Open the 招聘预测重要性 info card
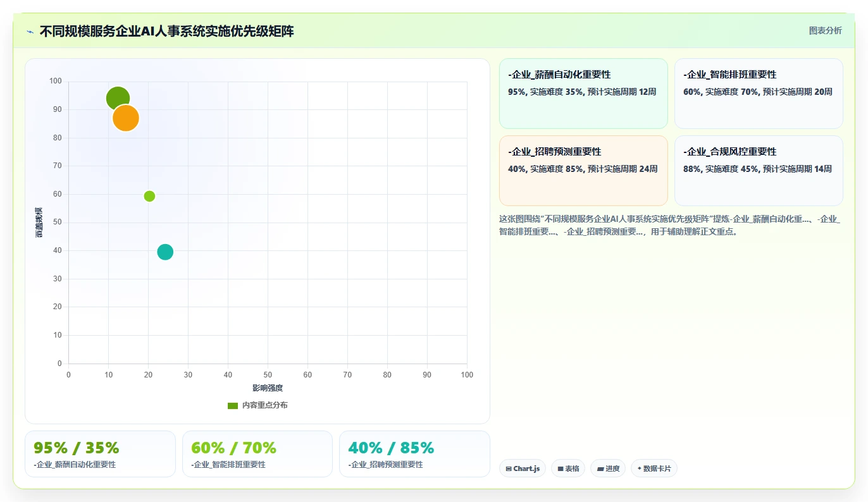 pos(583,171)
